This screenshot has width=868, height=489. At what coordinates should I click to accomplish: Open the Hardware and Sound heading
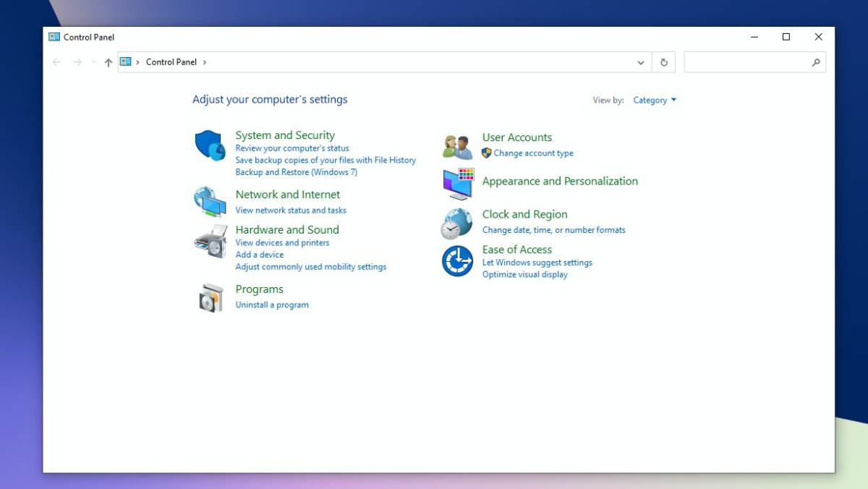(x=287, y=230)
